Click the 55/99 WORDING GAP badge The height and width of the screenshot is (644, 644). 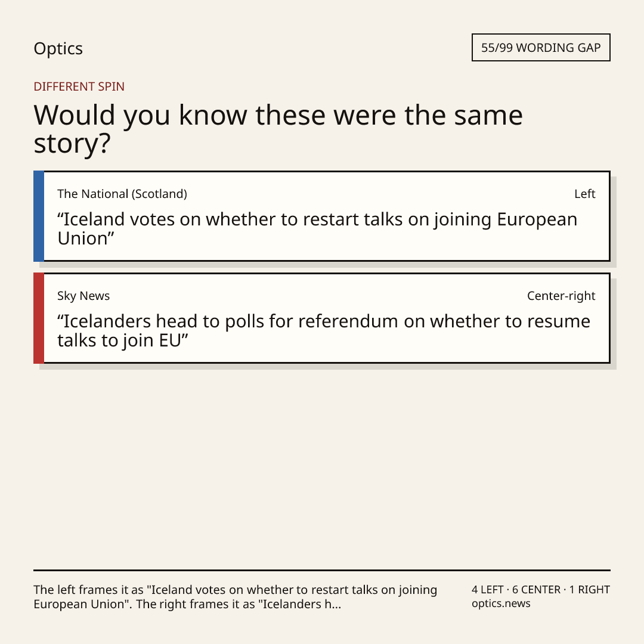point(540,48)
